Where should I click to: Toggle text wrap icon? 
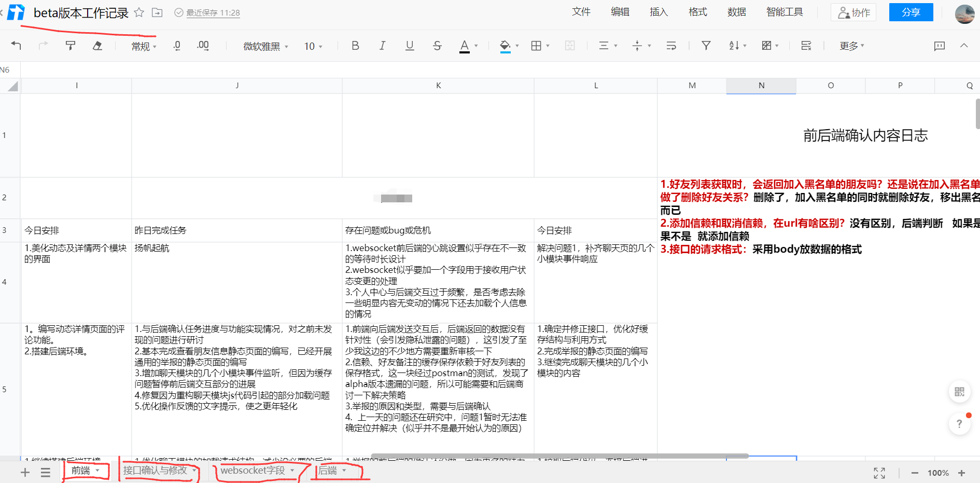pos(671,46)
